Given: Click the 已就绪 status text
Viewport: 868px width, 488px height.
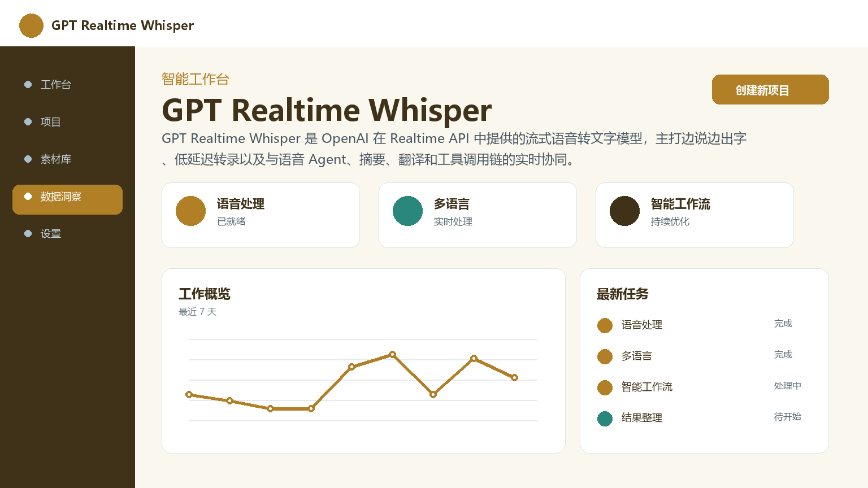Looking at the screenshot, I should [x=231, y=221].
